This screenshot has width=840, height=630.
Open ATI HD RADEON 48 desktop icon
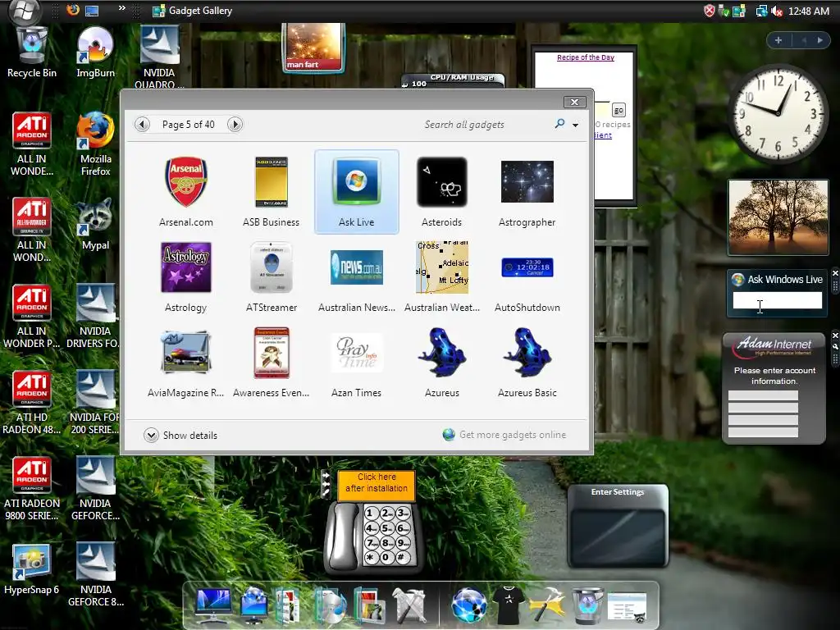pos(32,403)
